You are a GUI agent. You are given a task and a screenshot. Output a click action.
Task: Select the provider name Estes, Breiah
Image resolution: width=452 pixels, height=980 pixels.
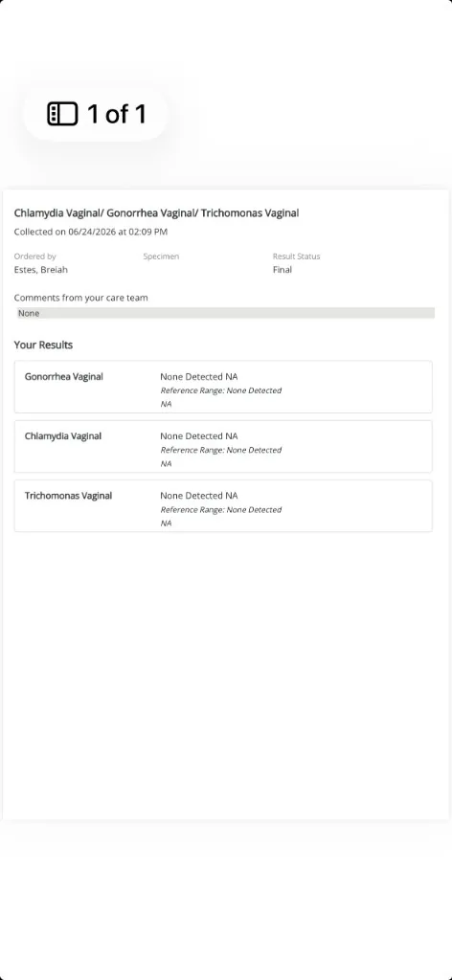tap(40, 270)
